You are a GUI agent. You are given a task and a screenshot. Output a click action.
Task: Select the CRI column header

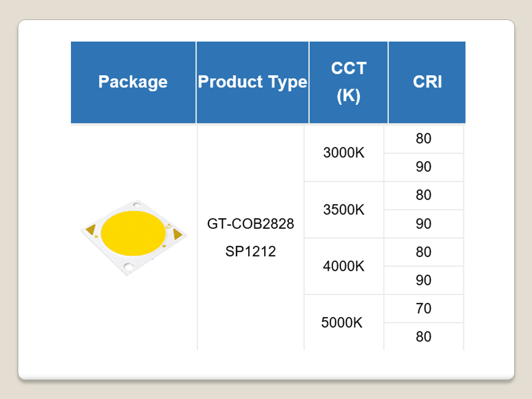pos(427,82)
